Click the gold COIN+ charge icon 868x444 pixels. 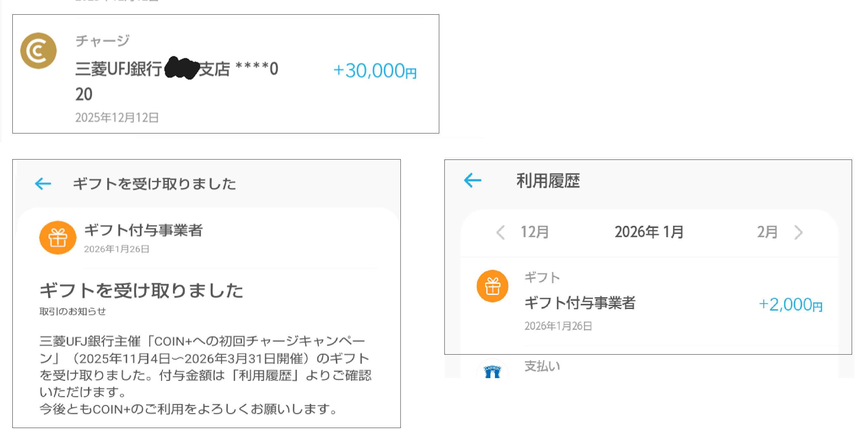point(38,51)
